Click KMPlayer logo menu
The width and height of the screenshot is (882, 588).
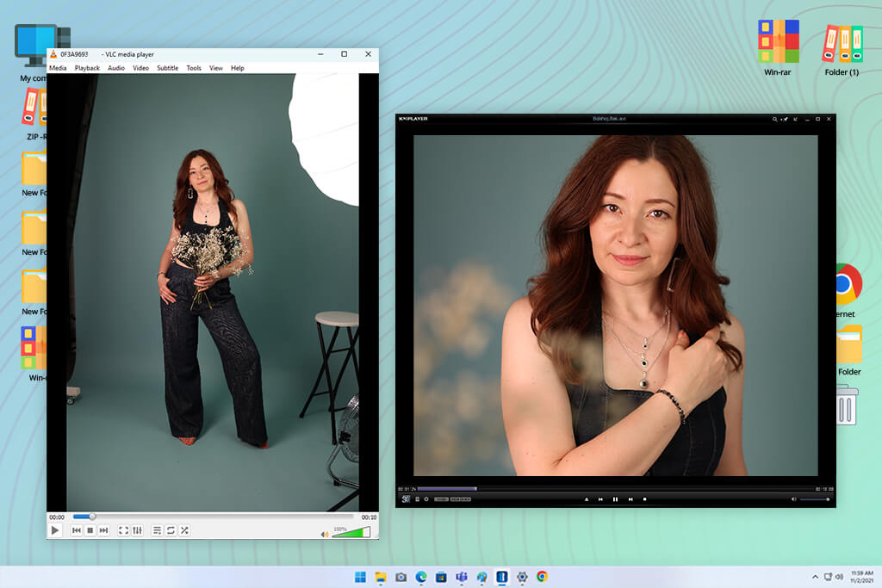pyautogui.click(x=413, y=119)
